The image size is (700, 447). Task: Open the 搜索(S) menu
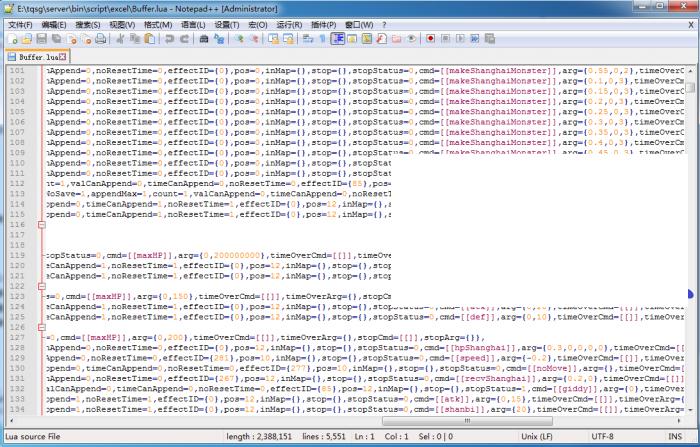pyautogui.click(x=88, y=25)
